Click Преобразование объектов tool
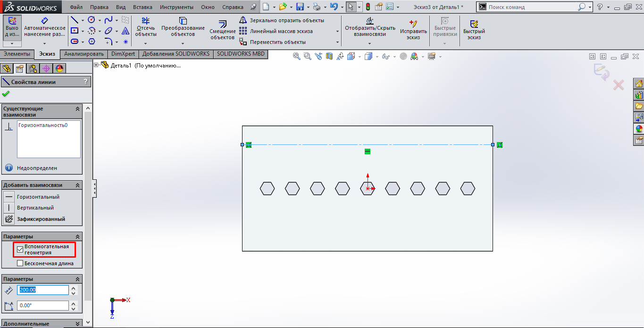 [183, 27]
